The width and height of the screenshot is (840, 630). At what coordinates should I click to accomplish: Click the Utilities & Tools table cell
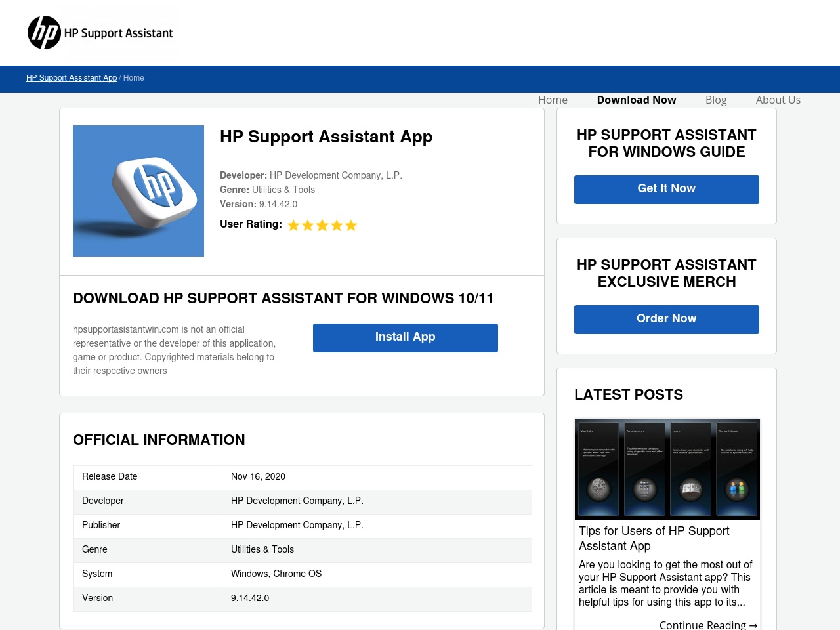(x=377, y=550)
